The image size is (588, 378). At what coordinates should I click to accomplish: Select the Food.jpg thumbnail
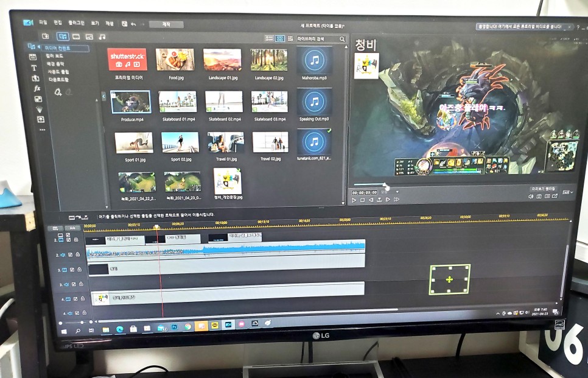175,59
